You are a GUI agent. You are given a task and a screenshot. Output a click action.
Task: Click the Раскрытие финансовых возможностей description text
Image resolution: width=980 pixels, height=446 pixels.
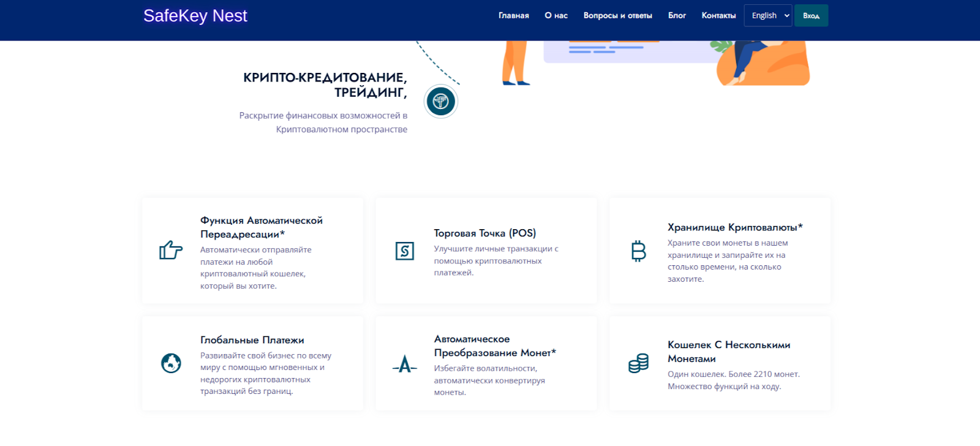323,123
